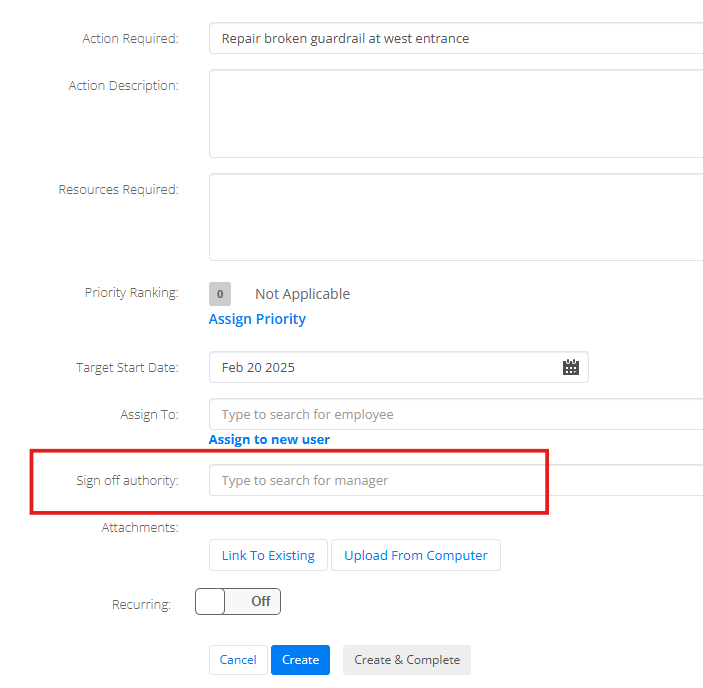Click the Attachments field label
Image resolution: width=703 pixels, height=688 pixels.
pyautogui.click(x=140, y=528)
